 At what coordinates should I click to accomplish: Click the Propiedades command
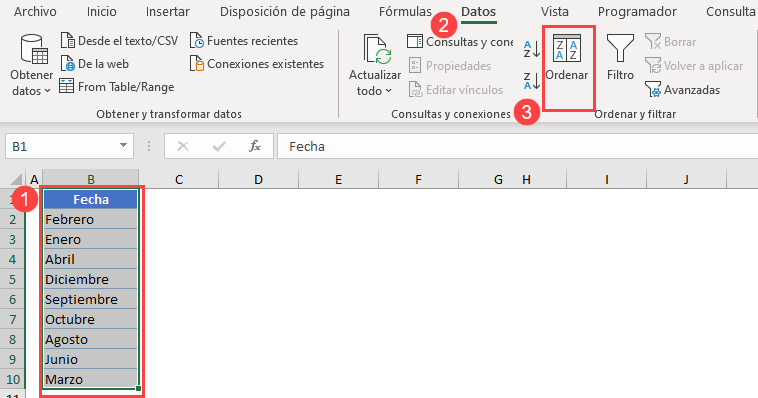450,66
